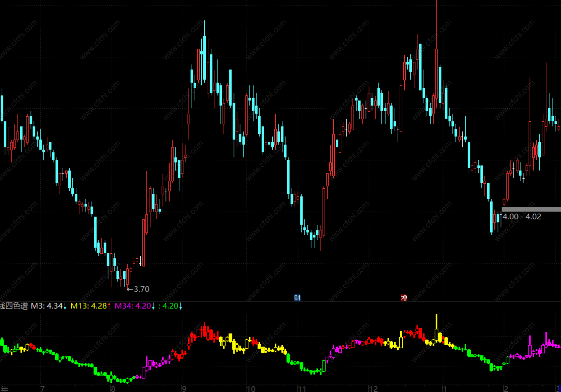Click the gray price level bar marker
This screenshot has width=561, height=392.
click(x=531, y=209)
